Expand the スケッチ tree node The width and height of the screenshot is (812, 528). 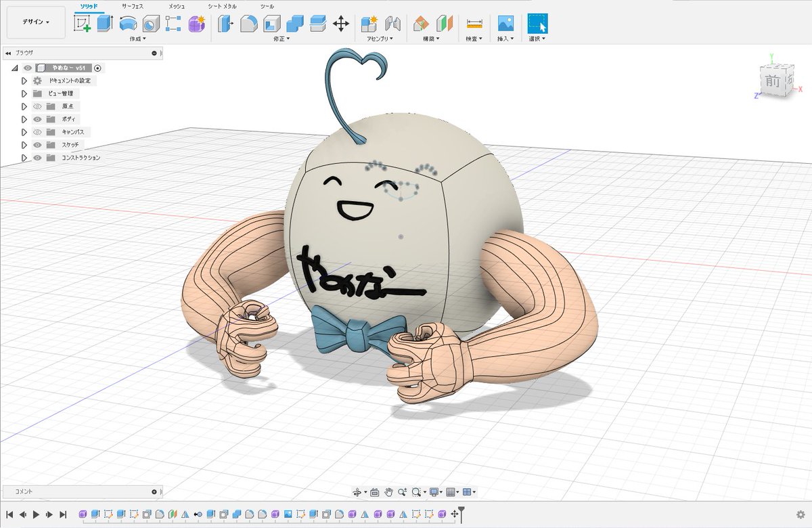24,145
